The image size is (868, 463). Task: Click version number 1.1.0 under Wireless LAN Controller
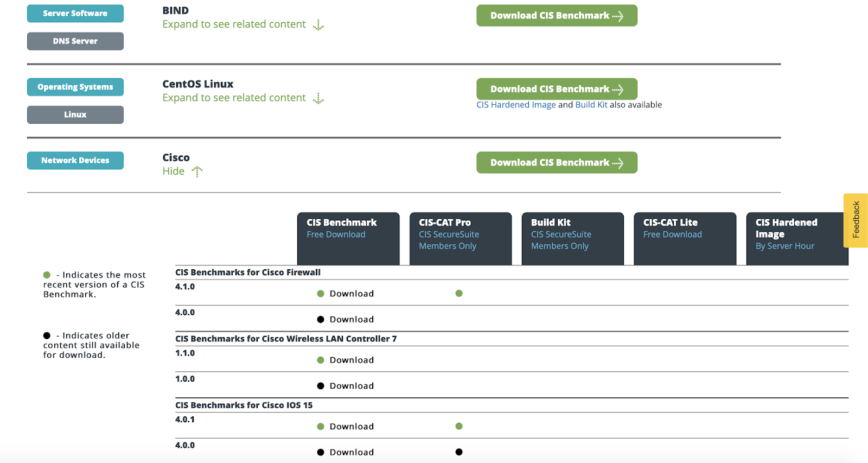click(x=185, y=353)
